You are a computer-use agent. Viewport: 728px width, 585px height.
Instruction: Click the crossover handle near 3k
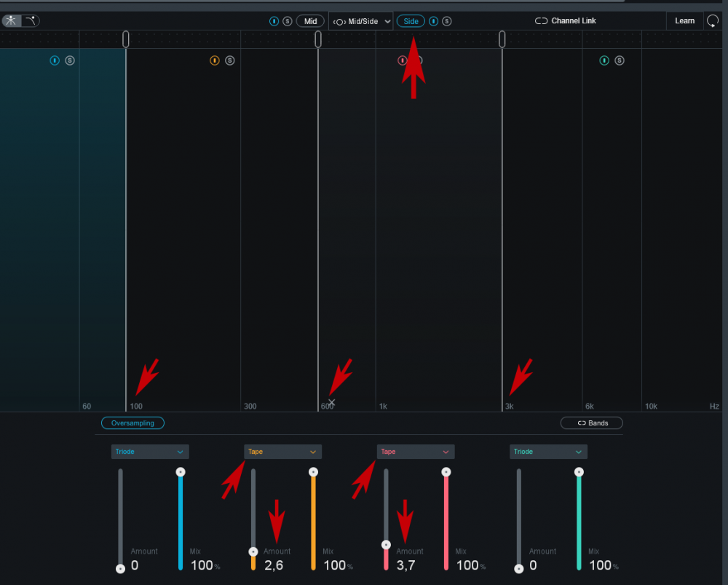(x=502, y=39)
